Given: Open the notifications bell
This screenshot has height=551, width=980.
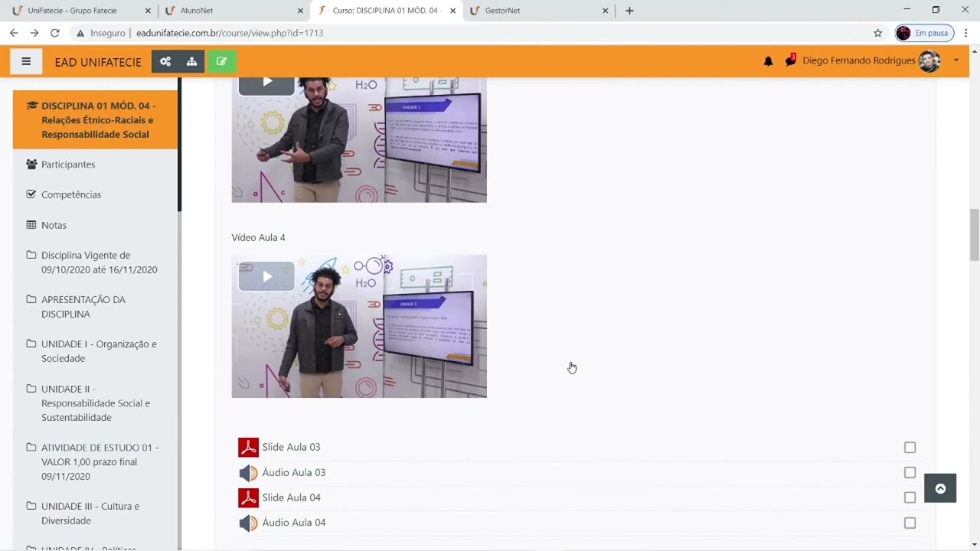Looking at the screenshot, I should 768,61.
